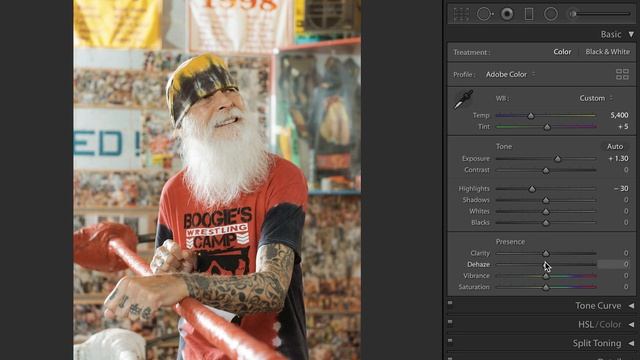Click the Dehaze value field

[613, 264]
